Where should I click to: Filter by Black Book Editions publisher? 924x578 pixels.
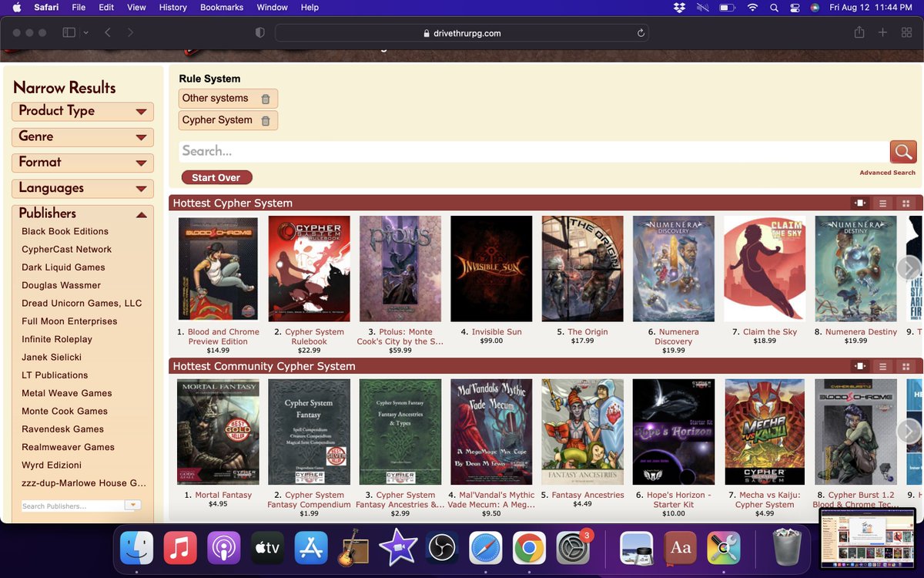click(65, 232)
